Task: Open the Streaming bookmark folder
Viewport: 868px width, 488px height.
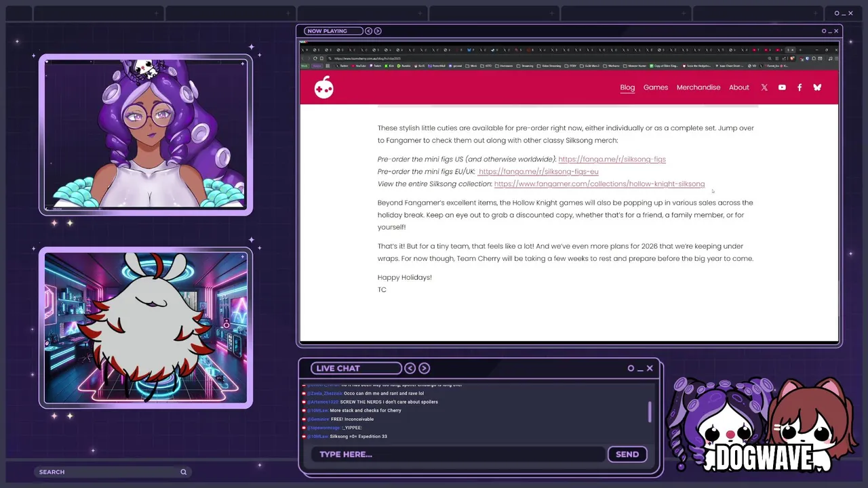Action: pyautogui.click(x=526, y=66)
